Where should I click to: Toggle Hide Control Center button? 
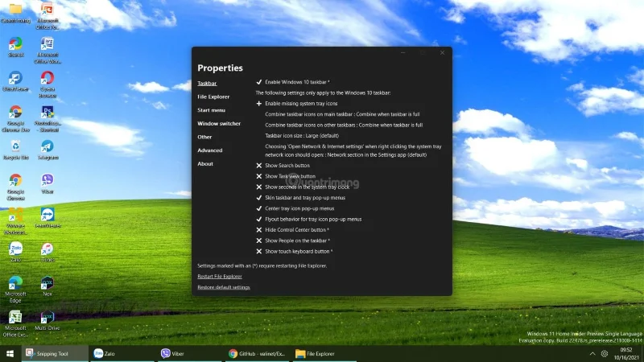pos(292,230)
